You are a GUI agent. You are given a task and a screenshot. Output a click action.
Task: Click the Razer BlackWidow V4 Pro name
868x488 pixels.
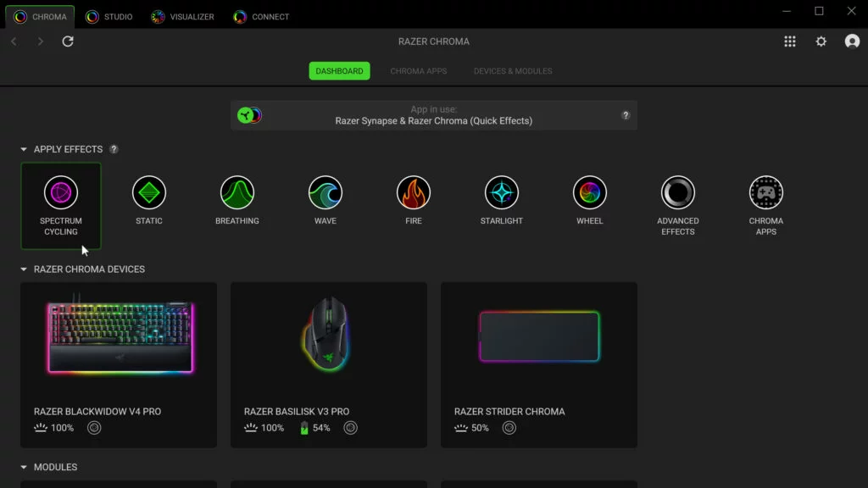[x=97, y=412]
